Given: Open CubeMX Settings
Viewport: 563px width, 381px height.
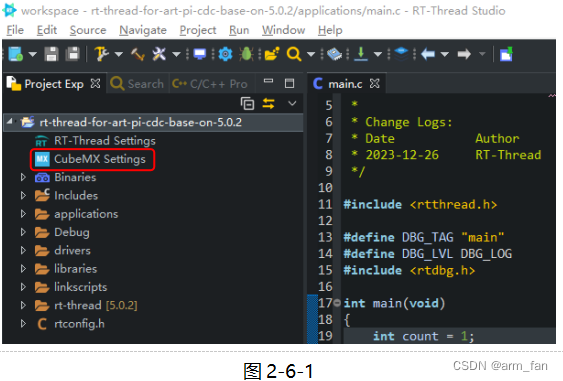Looking at the screenshot, I should [99, 159].
